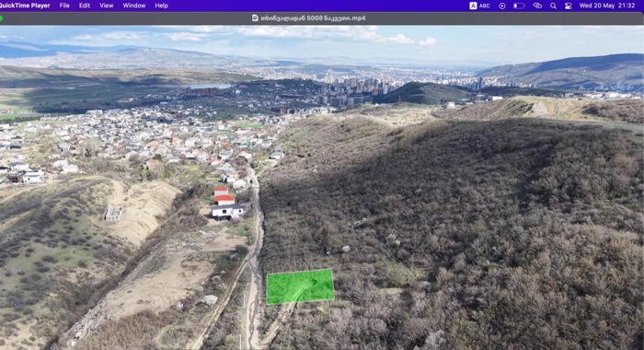Viewport: 644px width, 350px height.
Task: Open the Help menu
Action: tap(161, 6)
